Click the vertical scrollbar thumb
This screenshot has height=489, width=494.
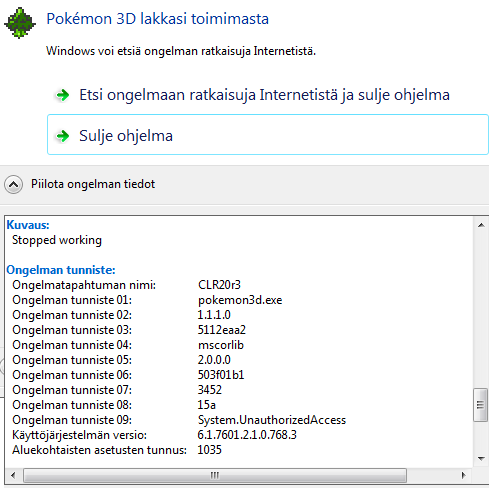(x=480, y=405)
